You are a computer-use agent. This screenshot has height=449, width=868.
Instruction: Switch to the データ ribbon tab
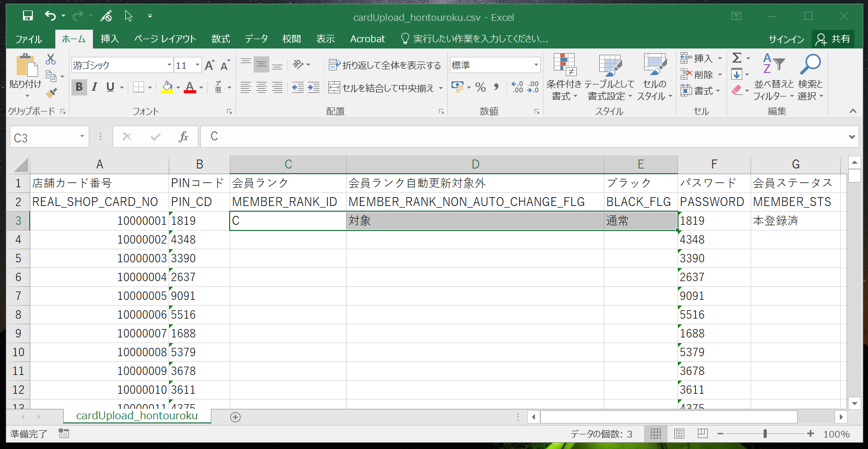tap(256, 39)
